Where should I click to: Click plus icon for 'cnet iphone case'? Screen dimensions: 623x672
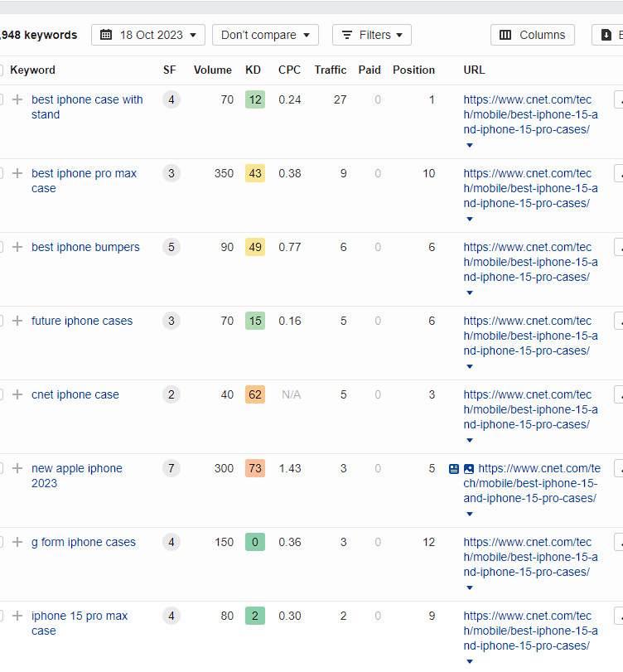point(17,394)
